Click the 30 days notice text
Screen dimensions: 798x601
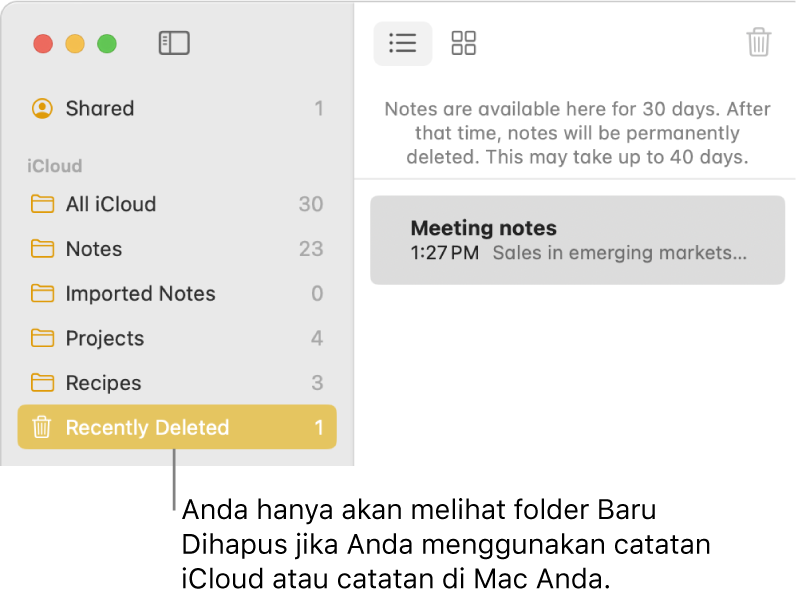[577, 133]
